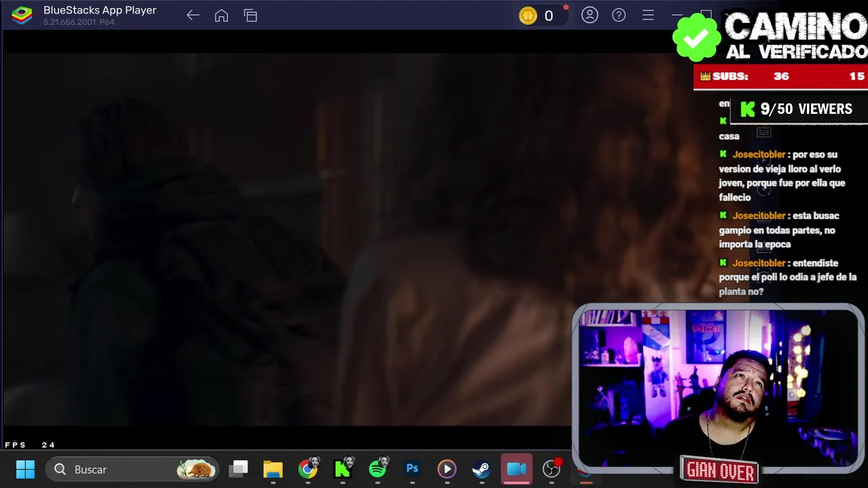Click the gold coin rewards icon
This screenshot has width=868, height=488.
tap(528, 16)
